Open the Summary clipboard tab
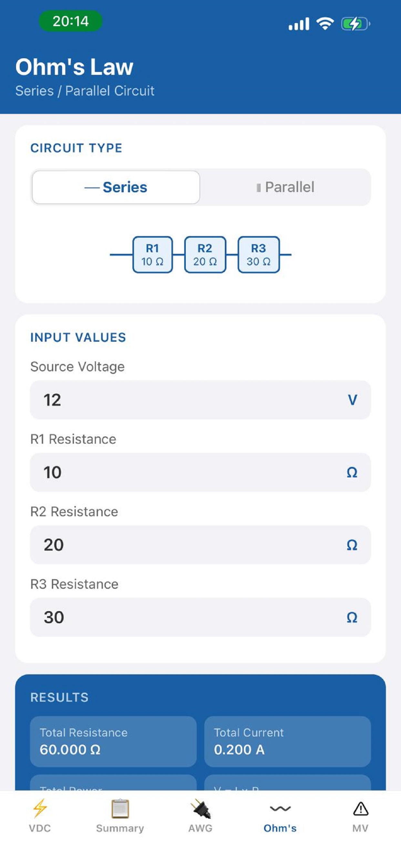This screenshot has height=868, width=401. click(x=120, y=815)
